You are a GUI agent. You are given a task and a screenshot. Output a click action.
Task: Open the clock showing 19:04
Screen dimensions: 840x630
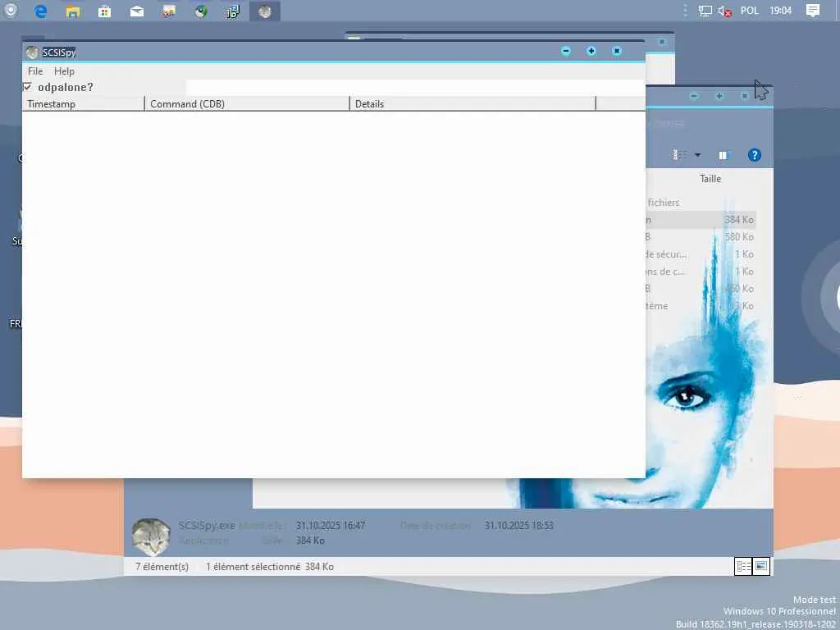[781, 11]
